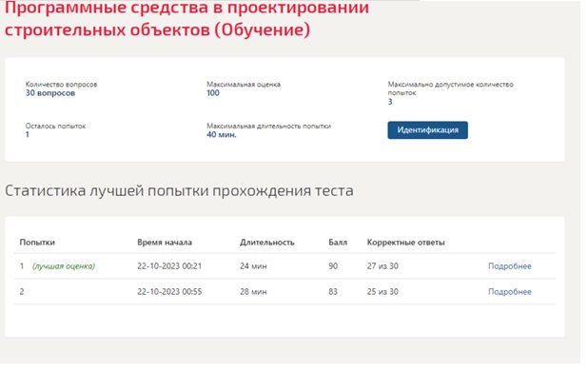Click the Статистика лучшей попытки heading

pyautogui.click(x=179, y=191)
